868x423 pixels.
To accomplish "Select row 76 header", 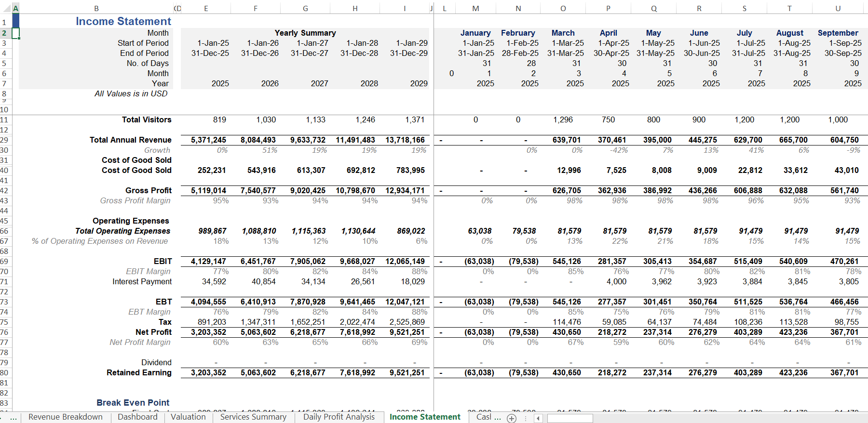I will tap(5, 332).
